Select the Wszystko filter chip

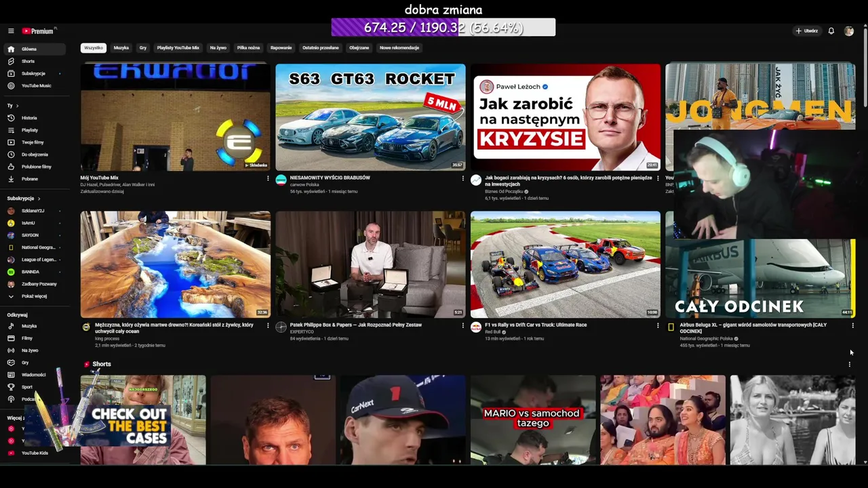(94, 48)
